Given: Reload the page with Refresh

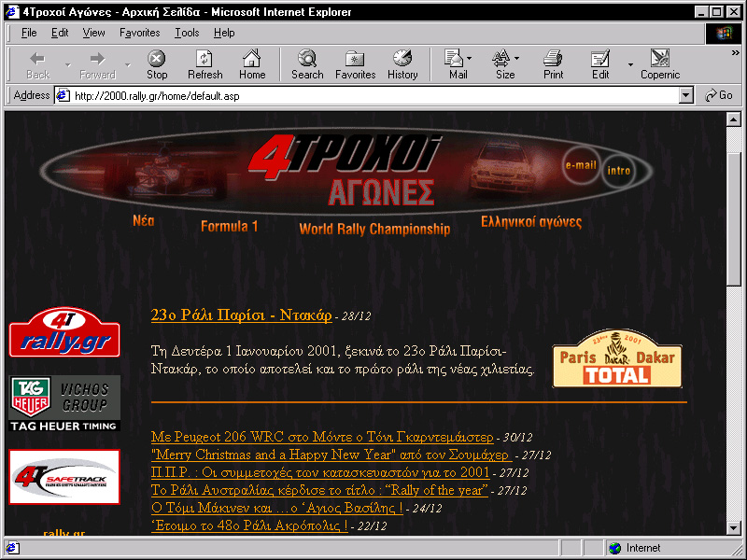Looking at the screenshot, I should [204, 65].
